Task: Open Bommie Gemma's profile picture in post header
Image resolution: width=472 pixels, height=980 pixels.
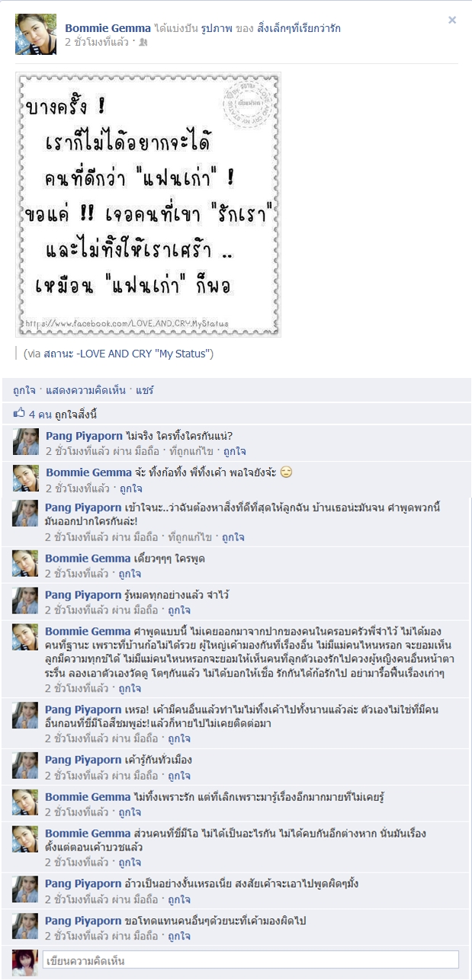Action: 35,34
